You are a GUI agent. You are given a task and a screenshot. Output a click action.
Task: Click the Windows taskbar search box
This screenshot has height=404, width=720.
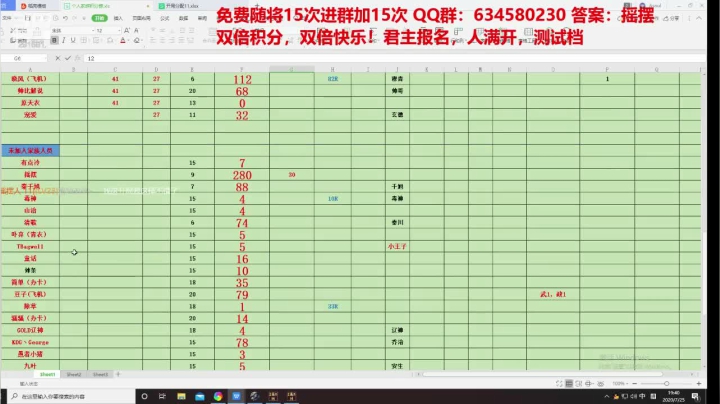pyautogui.click(x=71, y=396)
